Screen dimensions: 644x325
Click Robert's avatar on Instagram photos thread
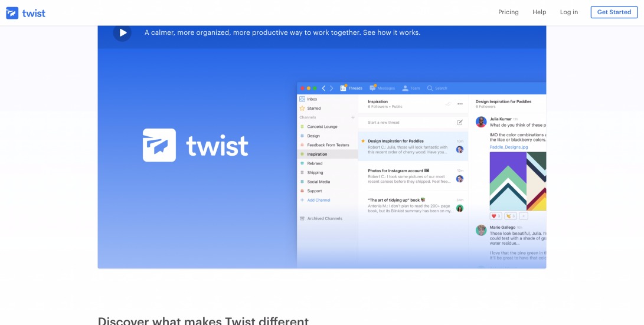(460, 179)
